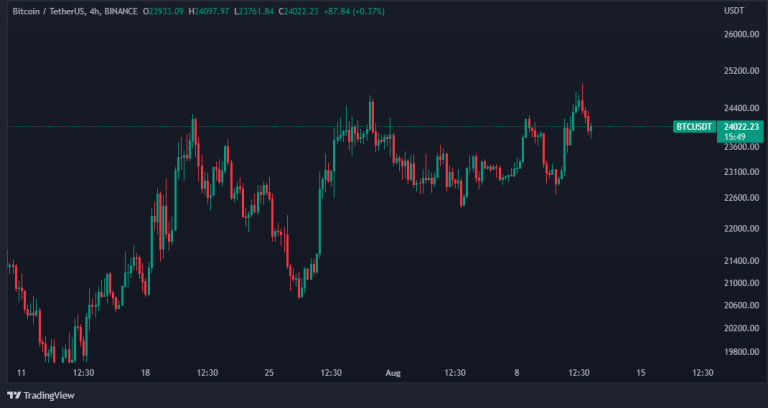Click the open value 23933.09
768x408 pixels.
tap(166, 11)
